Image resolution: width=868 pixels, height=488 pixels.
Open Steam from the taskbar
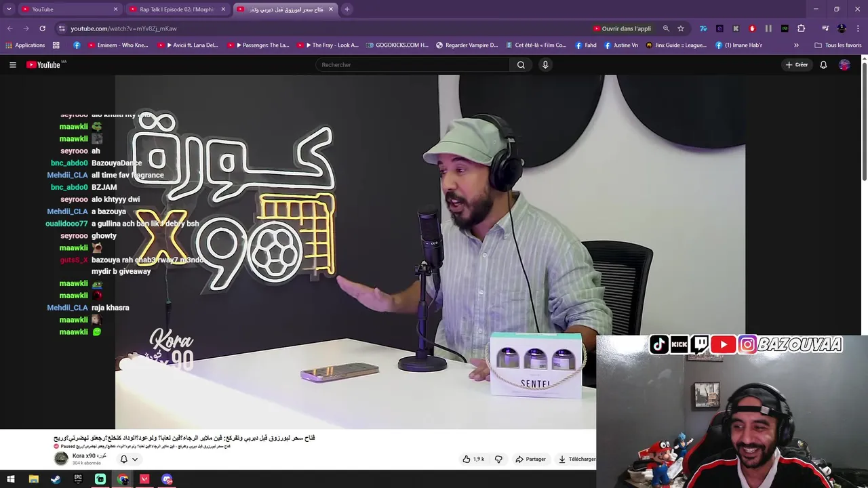point(56,479)
